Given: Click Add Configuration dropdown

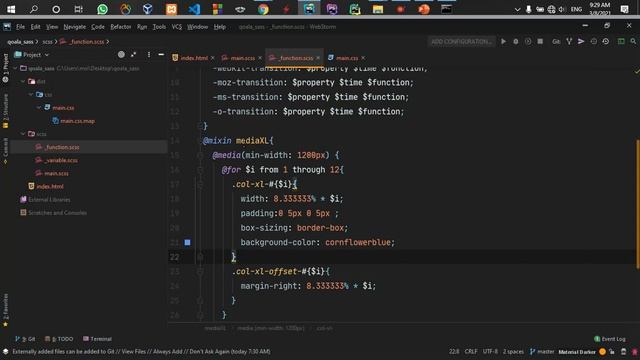Looking at the screenshot, I should [x=461, y=41].
